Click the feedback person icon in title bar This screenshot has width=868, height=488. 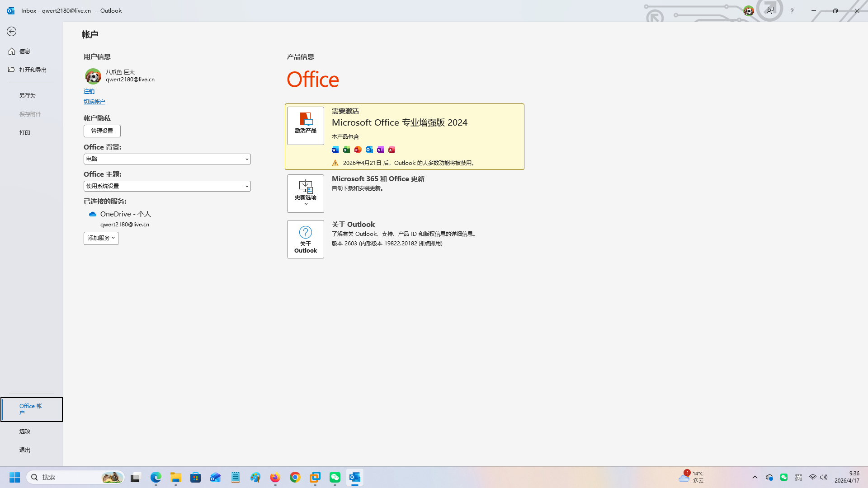pos(770,10)
